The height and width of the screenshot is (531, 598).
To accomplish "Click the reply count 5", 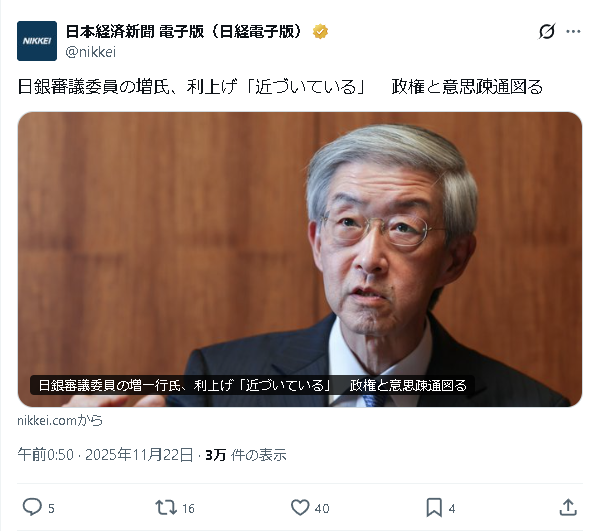I will pyautogui.click(x=51, y=508).
